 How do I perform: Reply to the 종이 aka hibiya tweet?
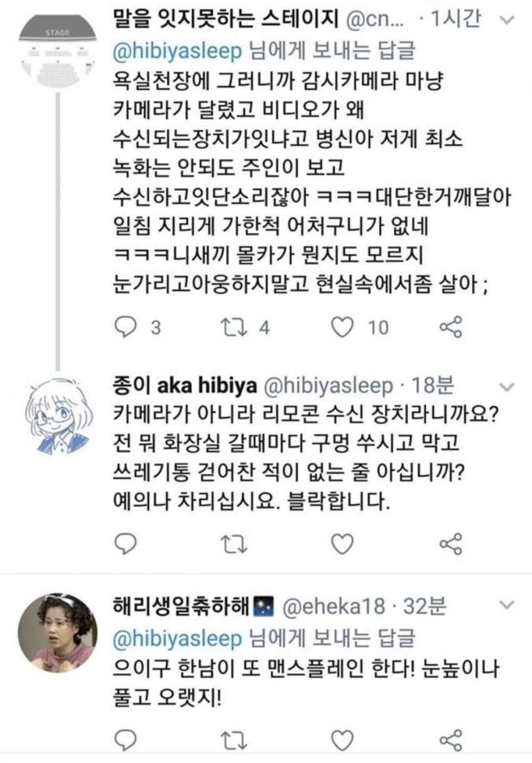[x=127, y=545]
